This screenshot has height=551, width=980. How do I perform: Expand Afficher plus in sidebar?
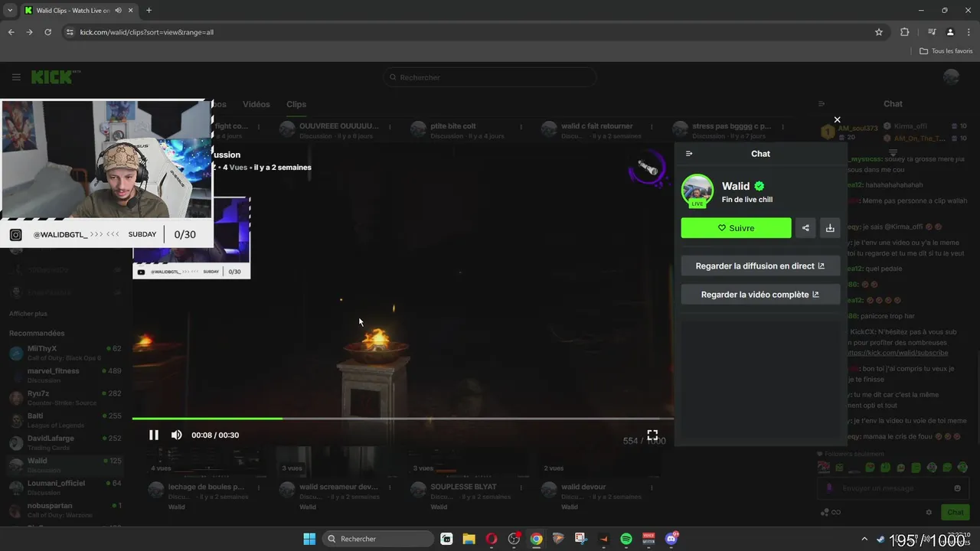[x=28, y=314]
